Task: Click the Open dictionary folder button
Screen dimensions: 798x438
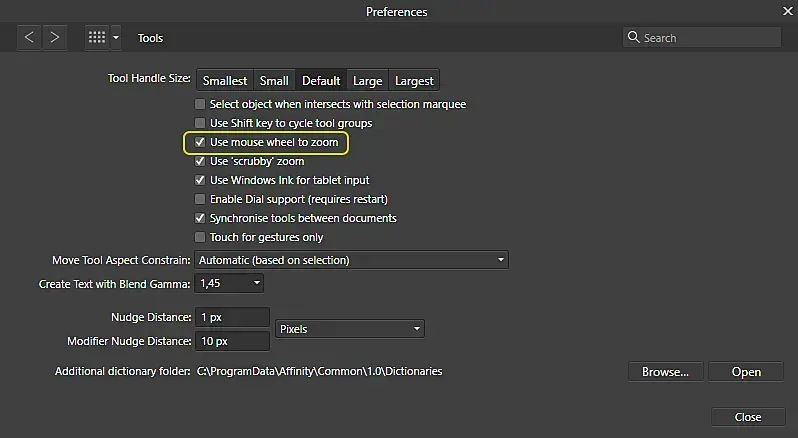Action: point(746,372)
